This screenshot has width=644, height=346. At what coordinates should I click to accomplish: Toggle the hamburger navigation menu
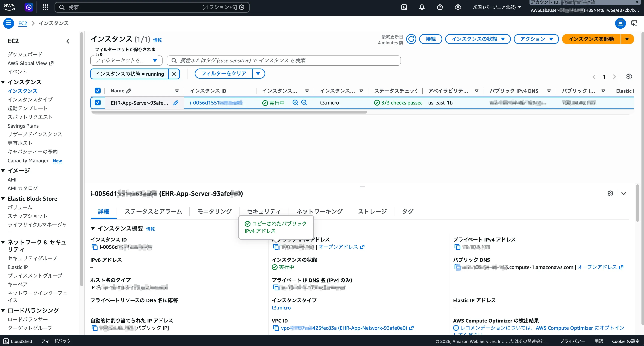click(8, 23)
